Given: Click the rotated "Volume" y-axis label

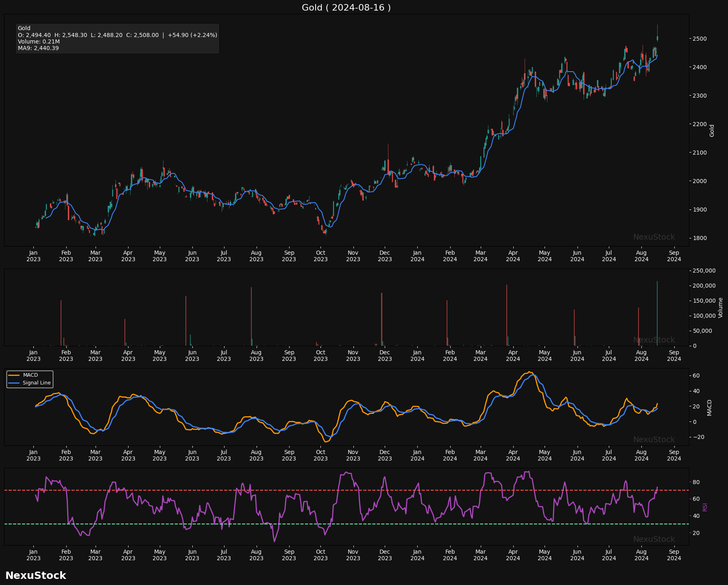Looking at the screenshot, I should (720, 308).
